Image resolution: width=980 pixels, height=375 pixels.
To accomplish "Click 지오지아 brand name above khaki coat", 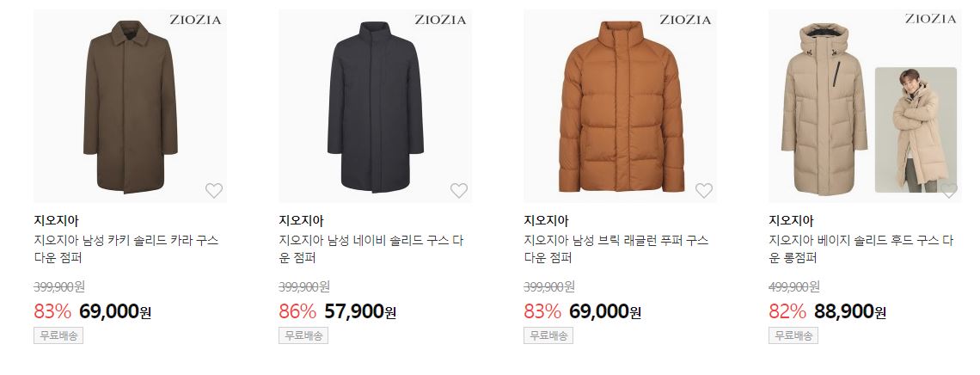I will [56, 221].
